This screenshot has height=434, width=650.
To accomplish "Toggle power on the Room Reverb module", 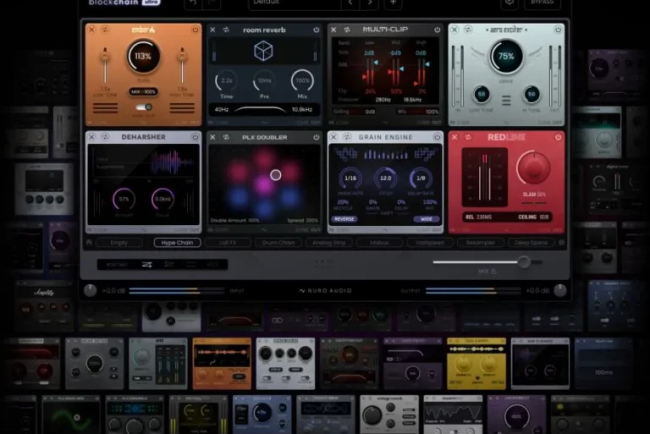I will pyautogui.click(x=316, y=30).
